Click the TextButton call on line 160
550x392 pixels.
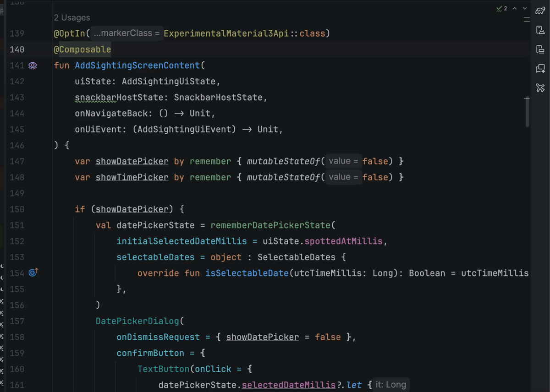(x=163, y=369)
